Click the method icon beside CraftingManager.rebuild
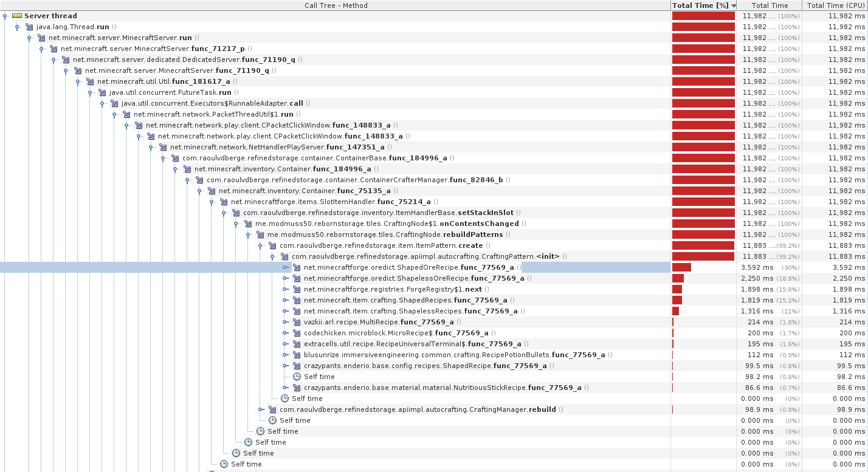 pos(272,409)
